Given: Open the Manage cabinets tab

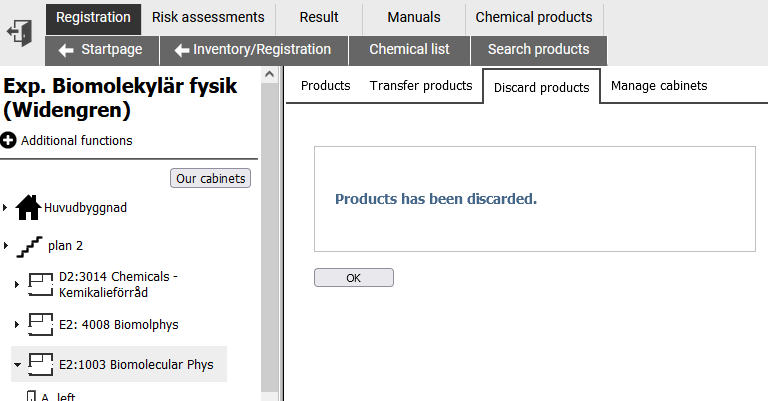Looking at the screenshot, I should [659, 86].
